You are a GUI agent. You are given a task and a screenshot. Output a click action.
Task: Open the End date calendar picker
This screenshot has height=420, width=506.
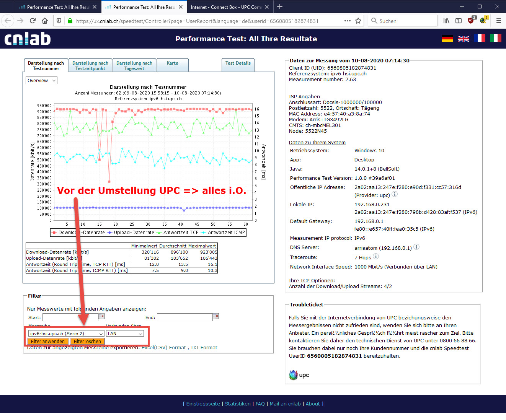pos(216,316)
